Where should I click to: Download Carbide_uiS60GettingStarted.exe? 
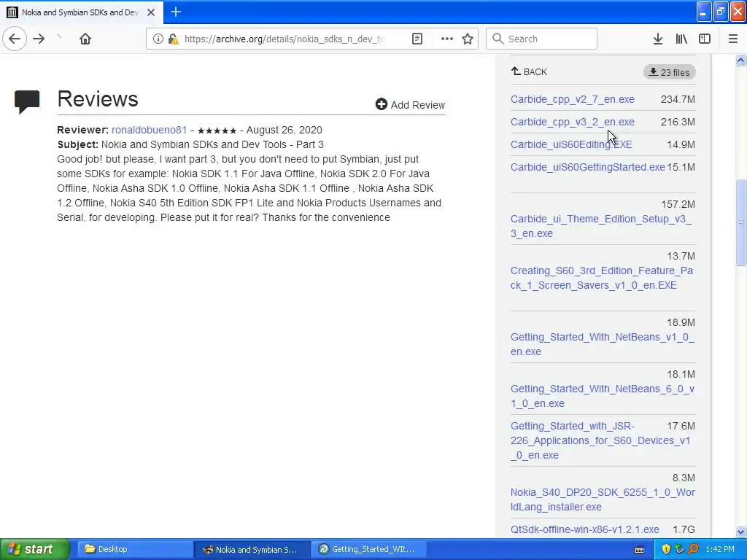(587, 167)
